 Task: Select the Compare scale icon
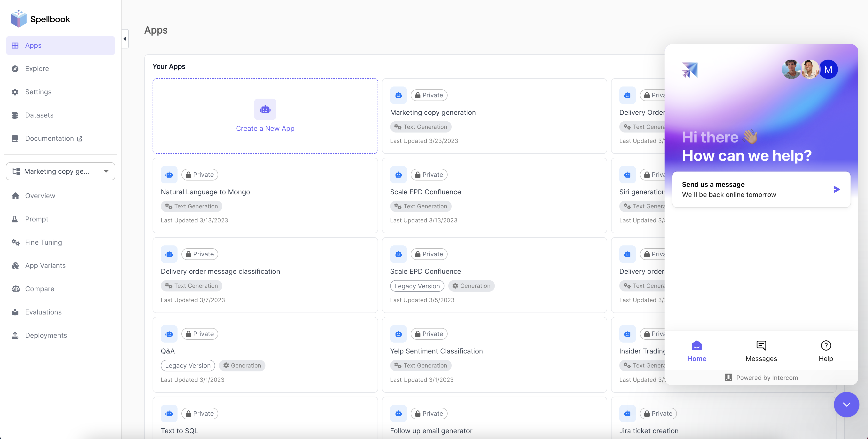point(15,289)
